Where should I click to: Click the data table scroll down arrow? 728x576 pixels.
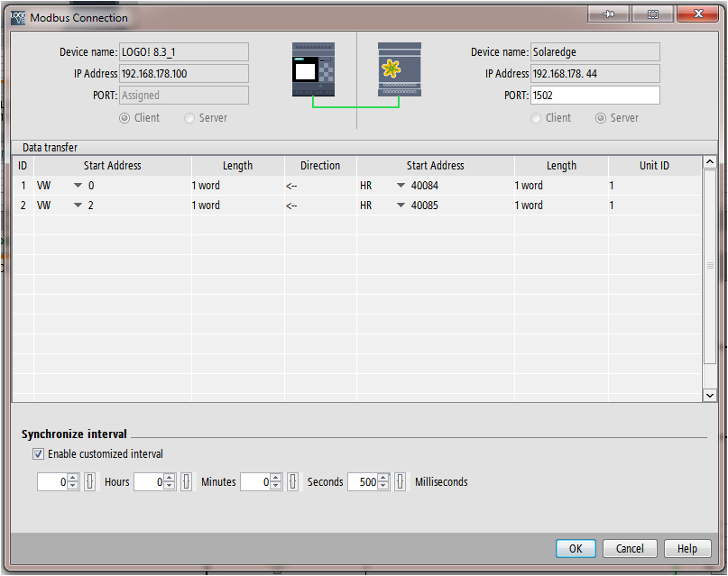(709, 396)
